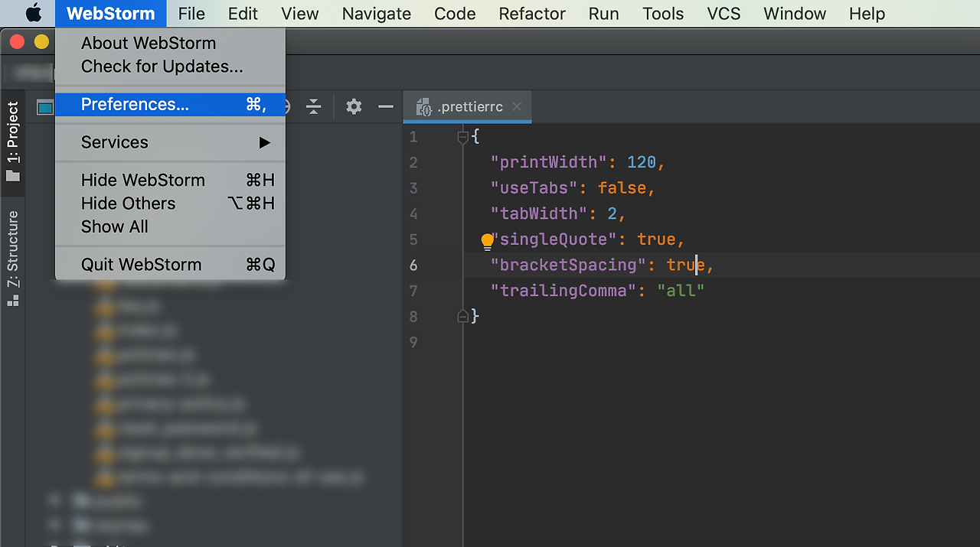
Task: Click the false value on line 3
Action: click(x=622, y=188)
